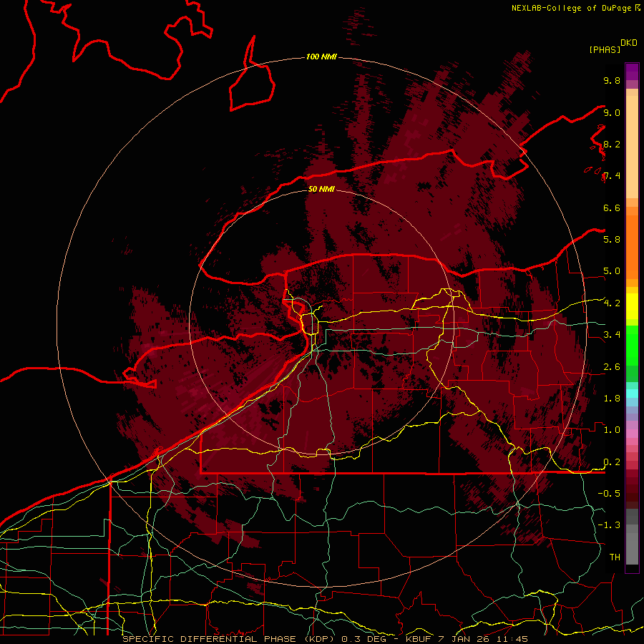Click the 9.0 value on the color scale
Viewport: 644px width, 644px height.
point(612,112)
